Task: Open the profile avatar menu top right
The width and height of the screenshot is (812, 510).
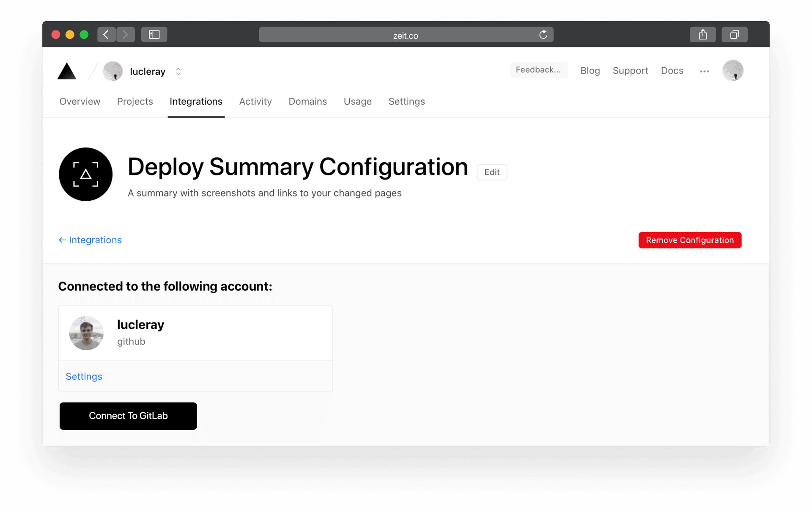Action: pyautogui.click(x=732, y=71)
